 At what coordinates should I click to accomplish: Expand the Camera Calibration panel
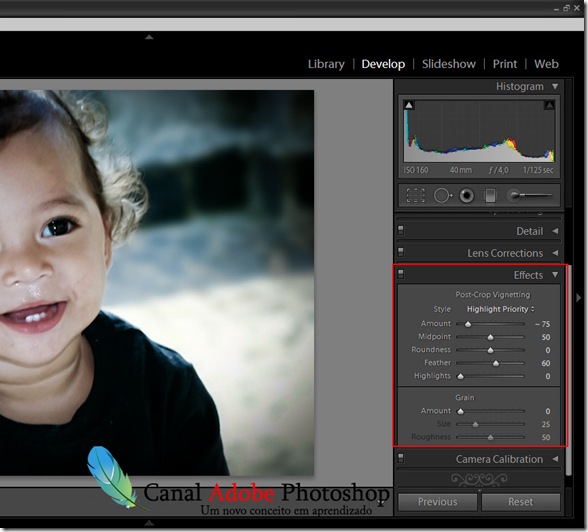click(x=555, y=459)
